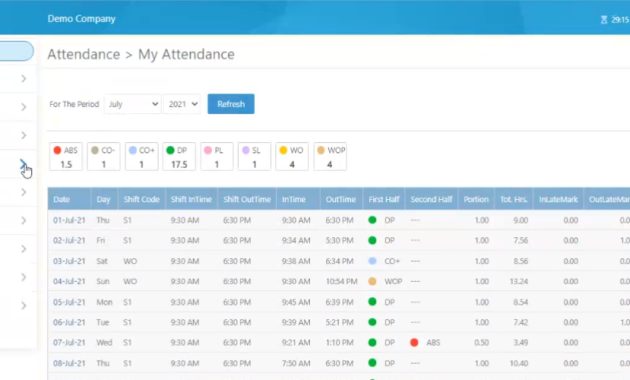The height and width of the screenshot is (380, 630).
Task: Open the 05-Jul-21 date entry
Action: pyautogui.click(x=69, y=302)
